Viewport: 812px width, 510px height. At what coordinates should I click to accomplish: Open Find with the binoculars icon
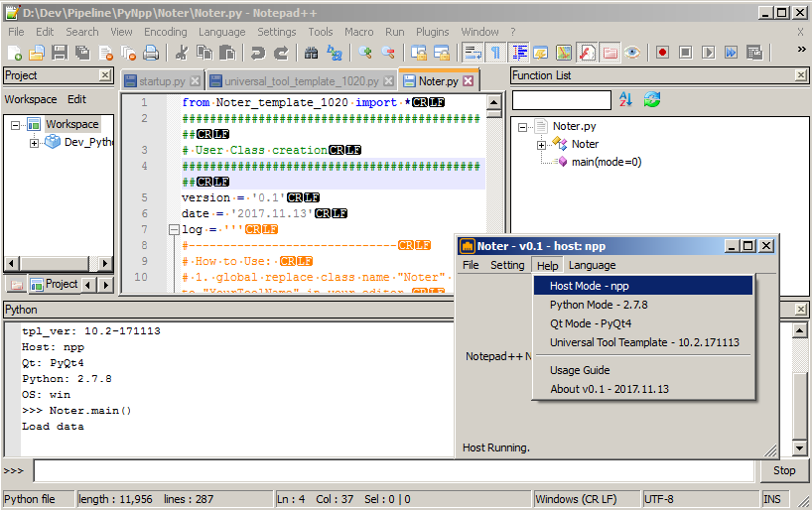[x=312, y=53]
